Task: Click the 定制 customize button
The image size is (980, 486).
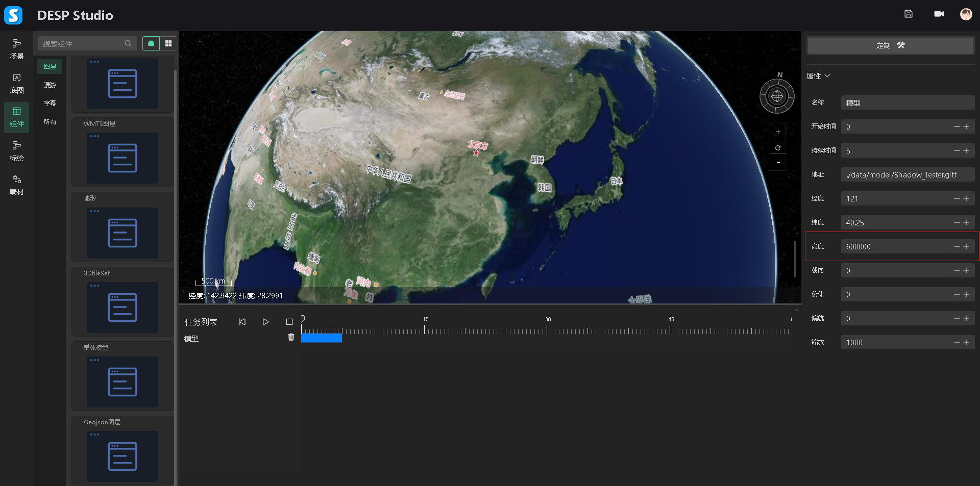Action: click(x=890, y=45)
